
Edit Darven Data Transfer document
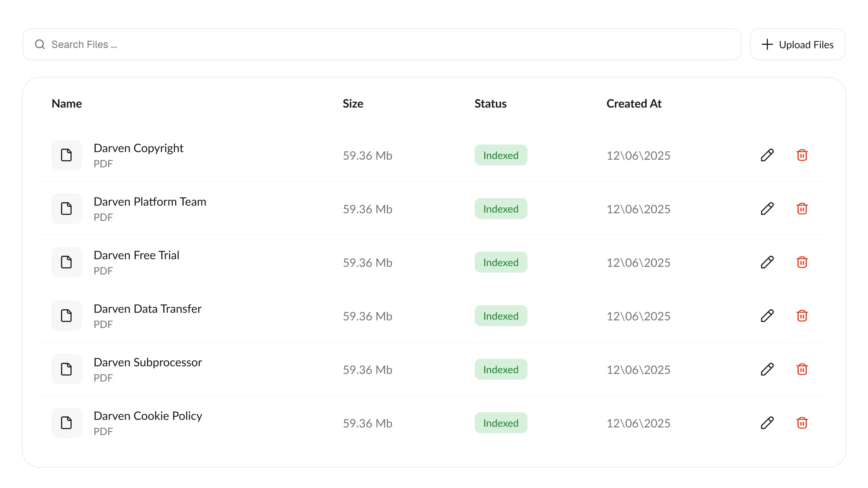pos(767,316)
